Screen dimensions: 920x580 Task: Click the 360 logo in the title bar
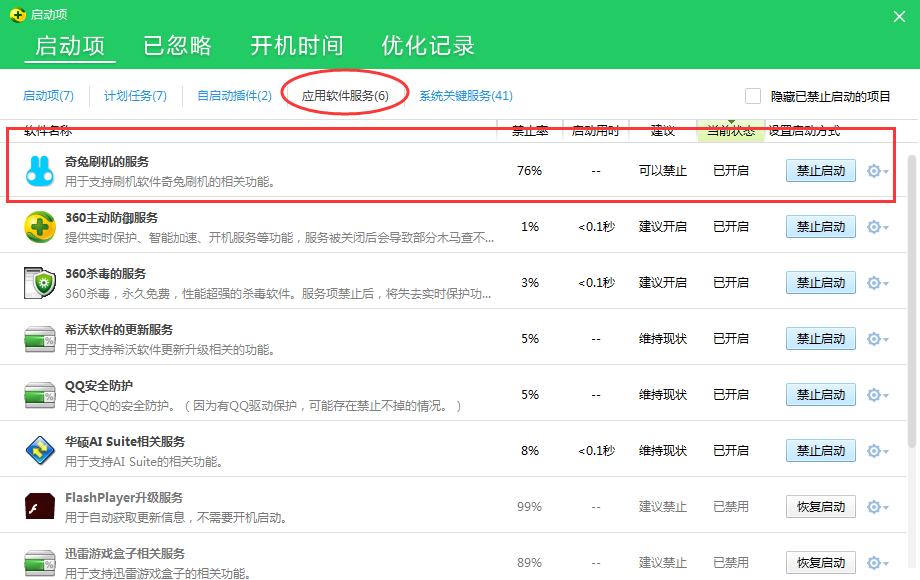(16, 15)
